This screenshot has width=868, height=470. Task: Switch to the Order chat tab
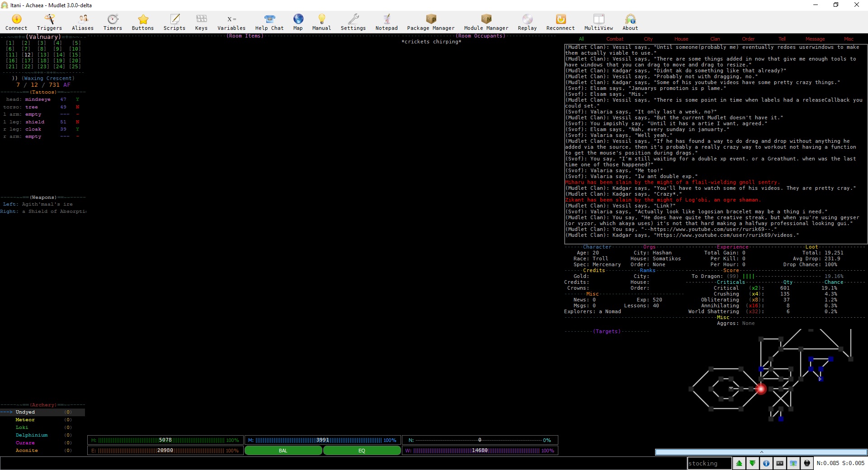tap(748, 39)
